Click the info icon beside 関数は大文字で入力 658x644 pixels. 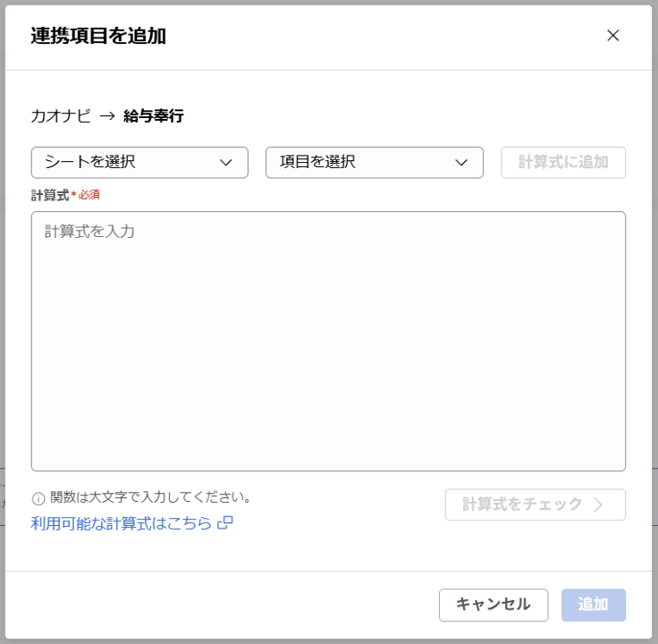[38, 498]
